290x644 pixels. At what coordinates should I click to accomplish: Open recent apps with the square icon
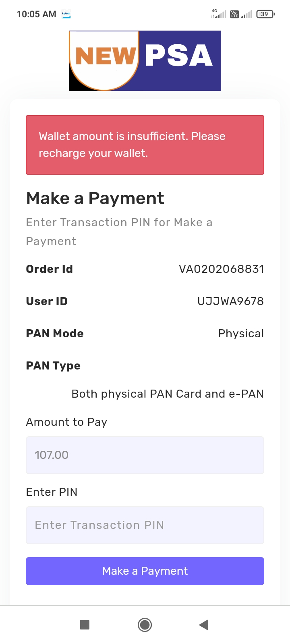tap(85, 625)
